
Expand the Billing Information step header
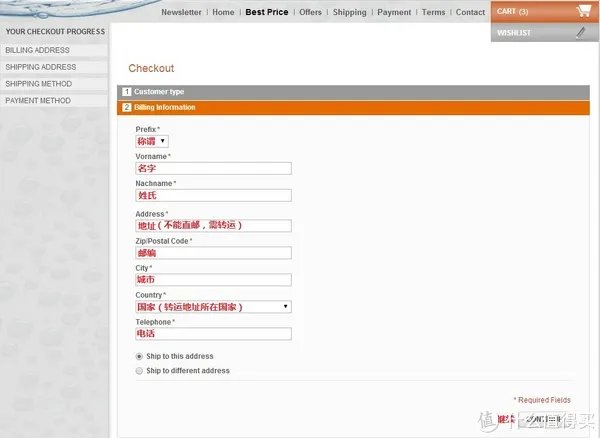353,107
